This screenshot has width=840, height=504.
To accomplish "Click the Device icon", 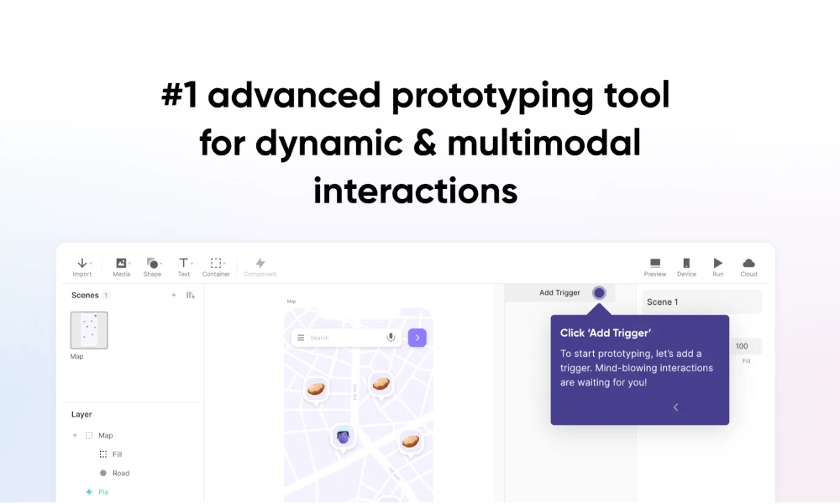I will [686, 264].
